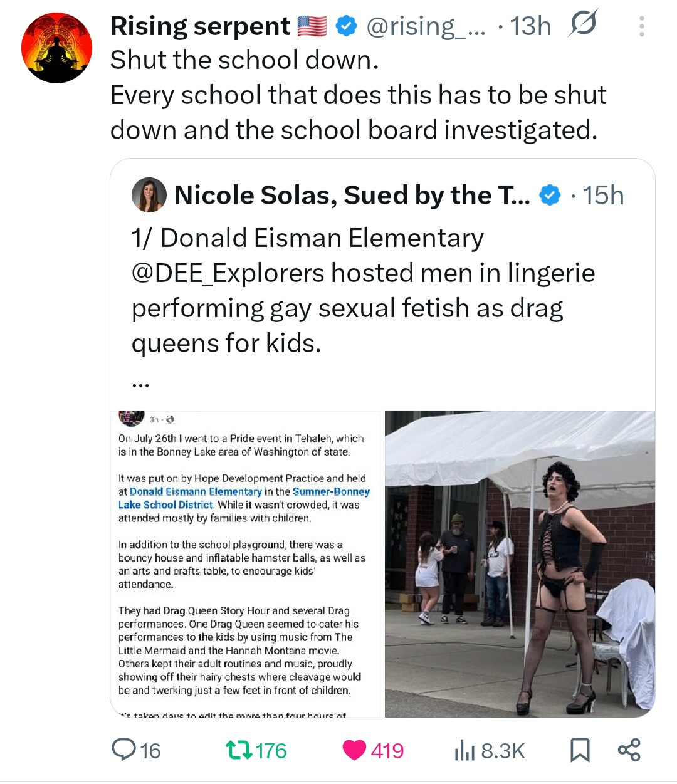Open Rising serpent's profile avatar
677x784 pixels.
click(56, 48)
